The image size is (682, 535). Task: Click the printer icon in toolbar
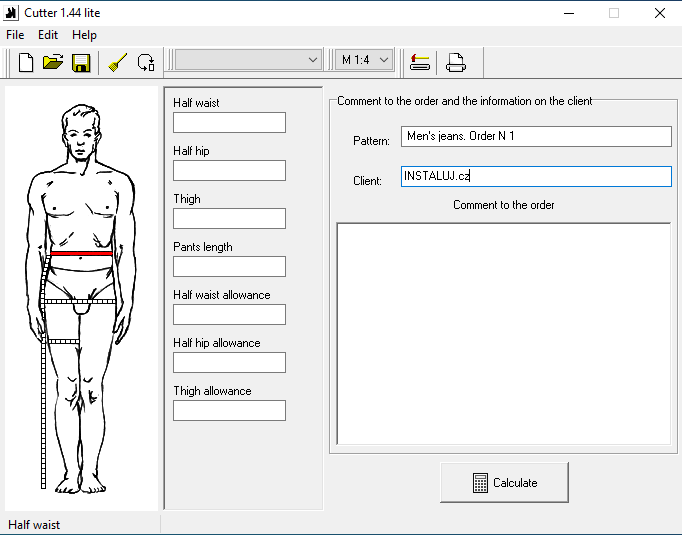tap(456, 62)
